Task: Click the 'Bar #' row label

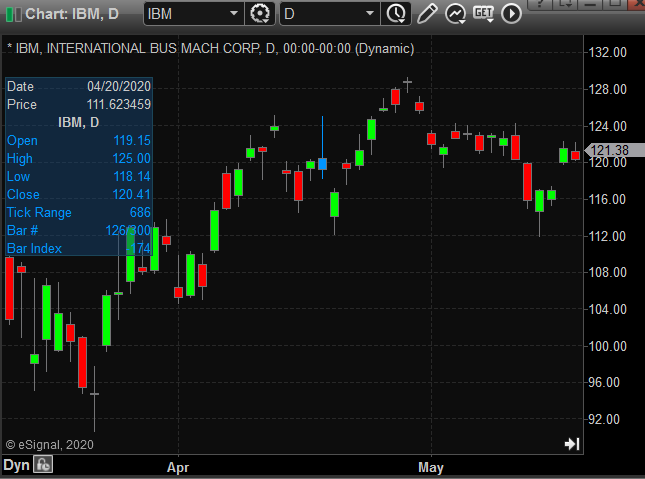Action: [22, 230]
